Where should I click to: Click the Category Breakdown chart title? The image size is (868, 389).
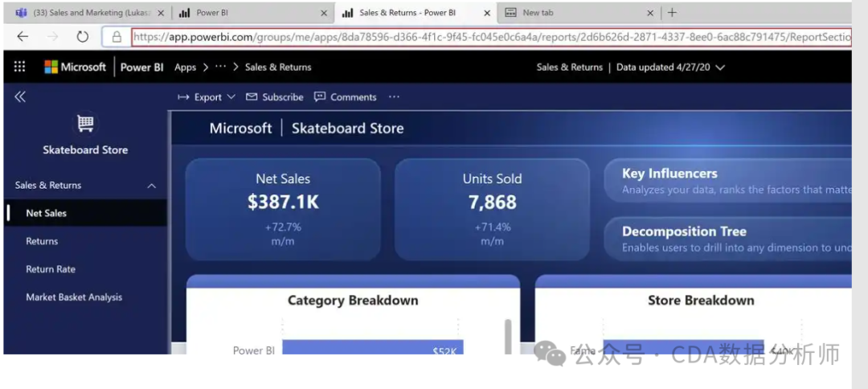point(353,301)
